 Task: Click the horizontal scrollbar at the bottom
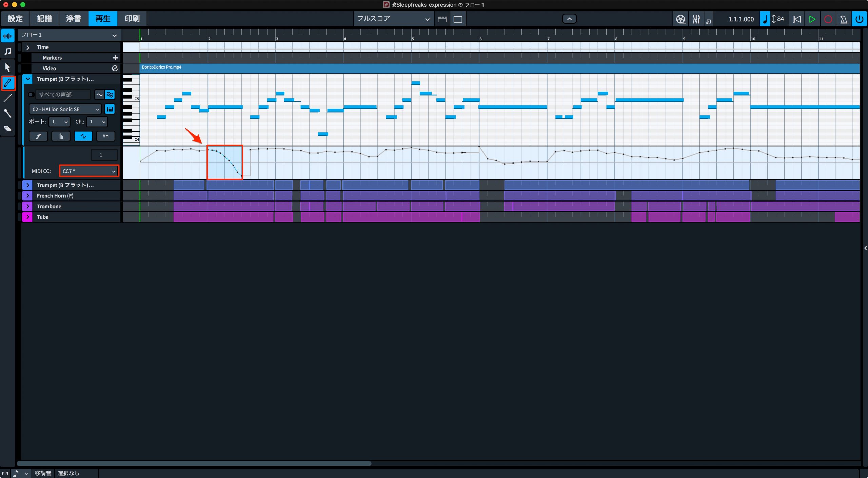(194, 463)
